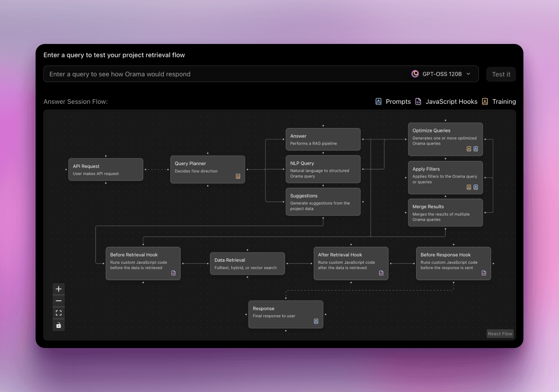Image resolution: width=559 pixels, height=392 pixels.
Task: Click the zoom out minus control
Action: pyautogui.click(x=59, y=301)
